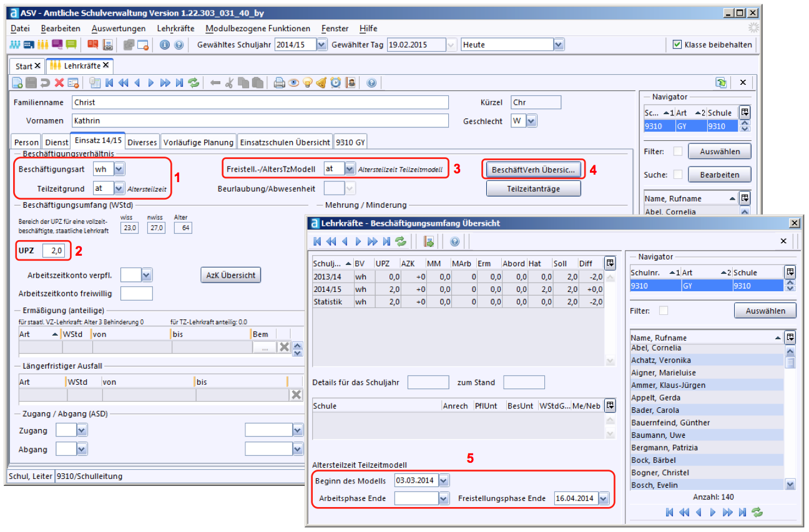Click the blue info icon in top toolbar
The width and height of the screenshot is (809, 532).
tap(165, 45)
